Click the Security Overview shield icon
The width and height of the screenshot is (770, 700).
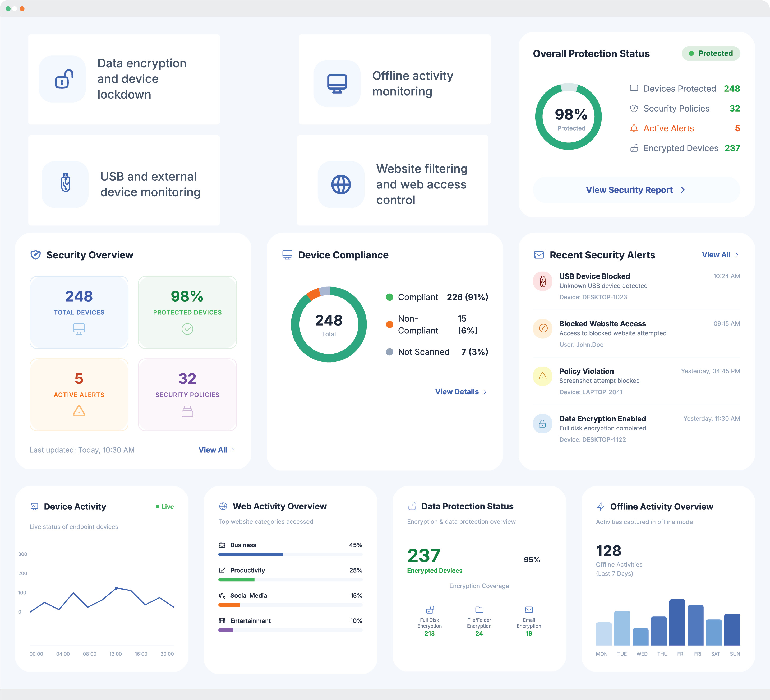35,255
